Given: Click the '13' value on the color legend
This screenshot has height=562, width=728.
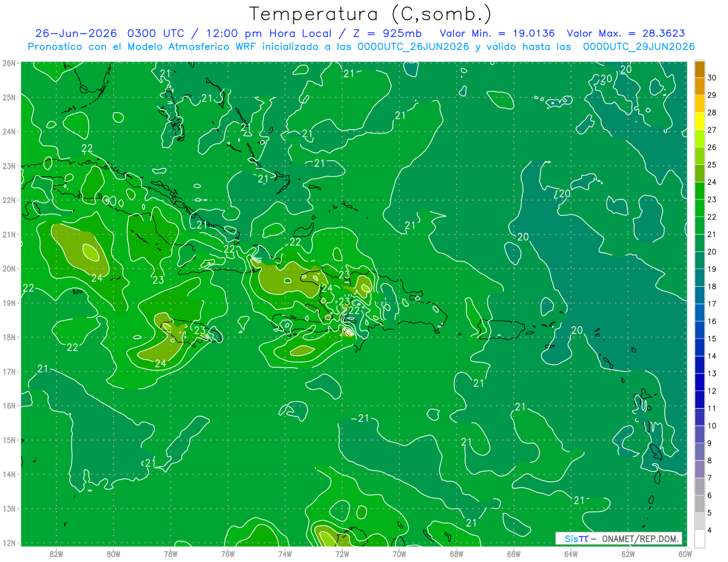Looking at the screenshot, I should click(x=712, y=373).
